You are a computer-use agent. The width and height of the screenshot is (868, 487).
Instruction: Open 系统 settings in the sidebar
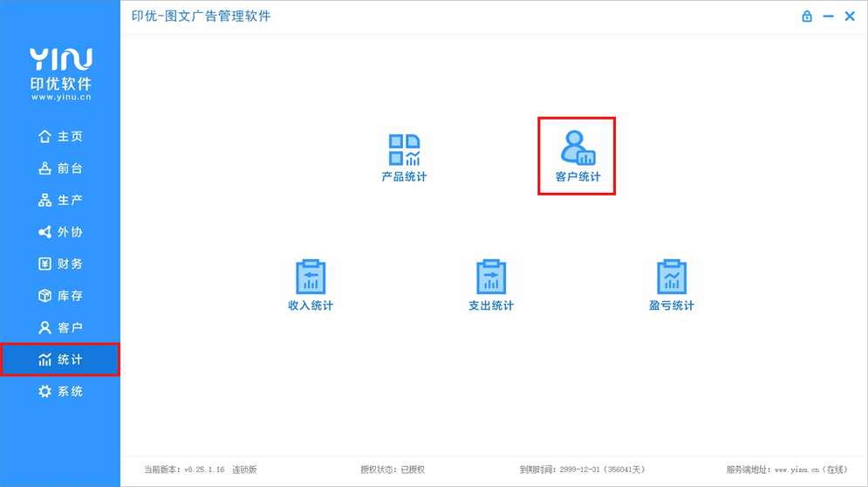point(60,392)
